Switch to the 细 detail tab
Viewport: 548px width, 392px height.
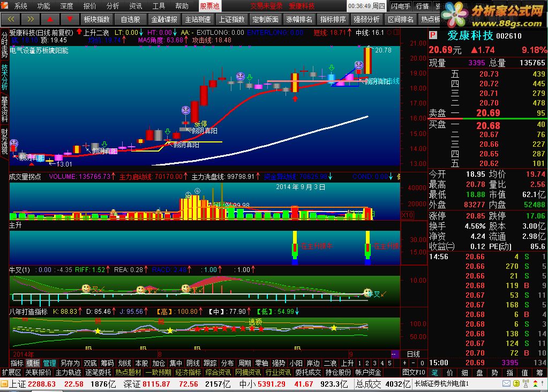(464, 372)
